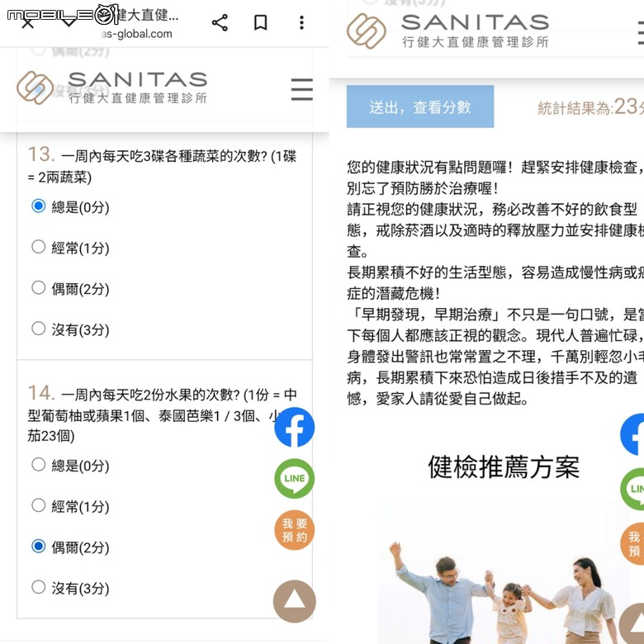Open LINE chat floating button on left screen
This screenshot has height=644, width=644.
pyautogui.click(x=295, y=479)
